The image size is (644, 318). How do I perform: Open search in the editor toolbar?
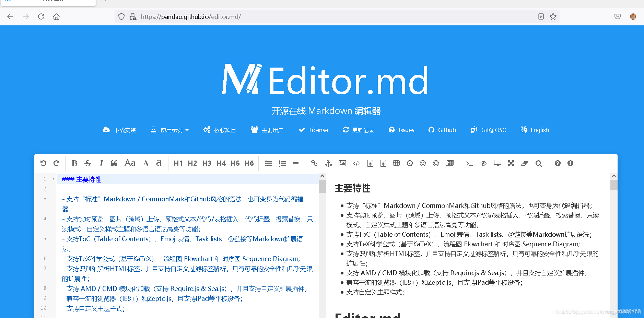coord(539,163)
